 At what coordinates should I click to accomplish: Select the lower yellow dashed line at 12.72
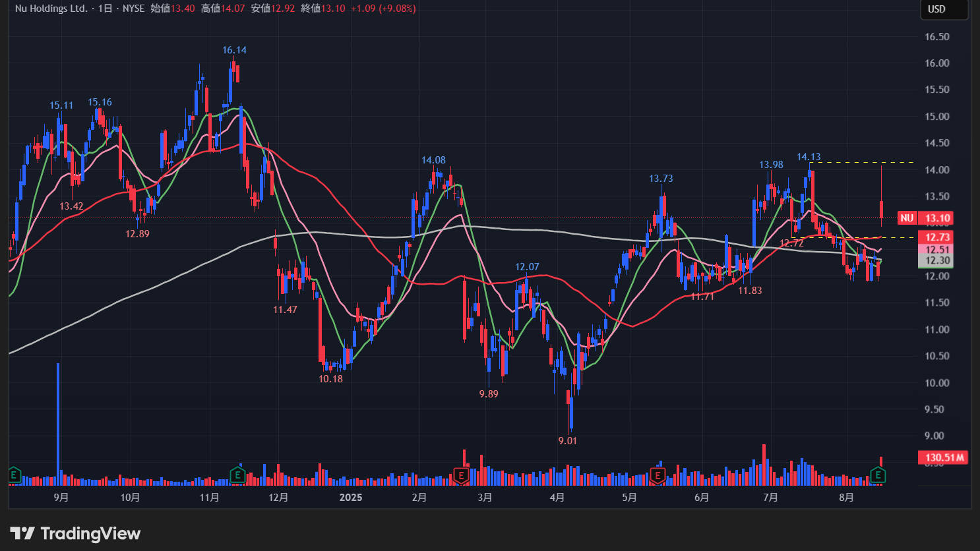point(852,237)
